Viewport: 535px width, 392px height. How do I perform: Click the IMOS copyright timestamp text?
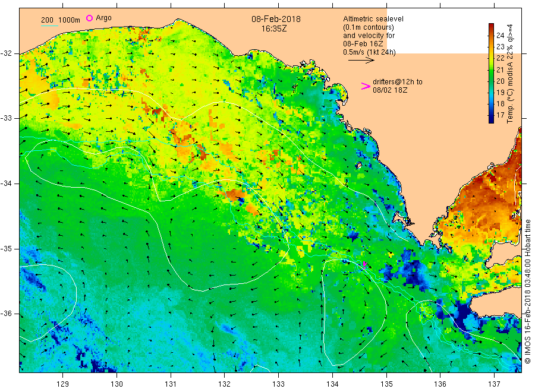pyautogui.click(x=527, y=292)
